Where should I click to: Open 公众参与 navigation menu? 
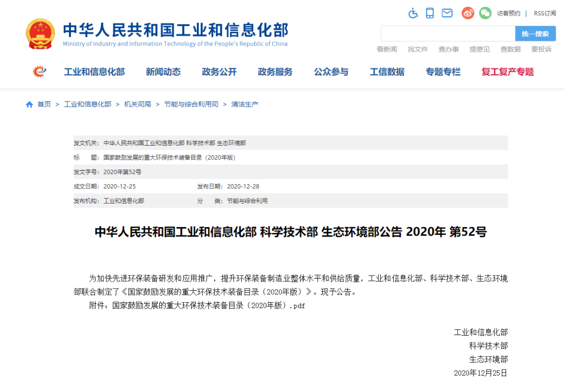331,72
